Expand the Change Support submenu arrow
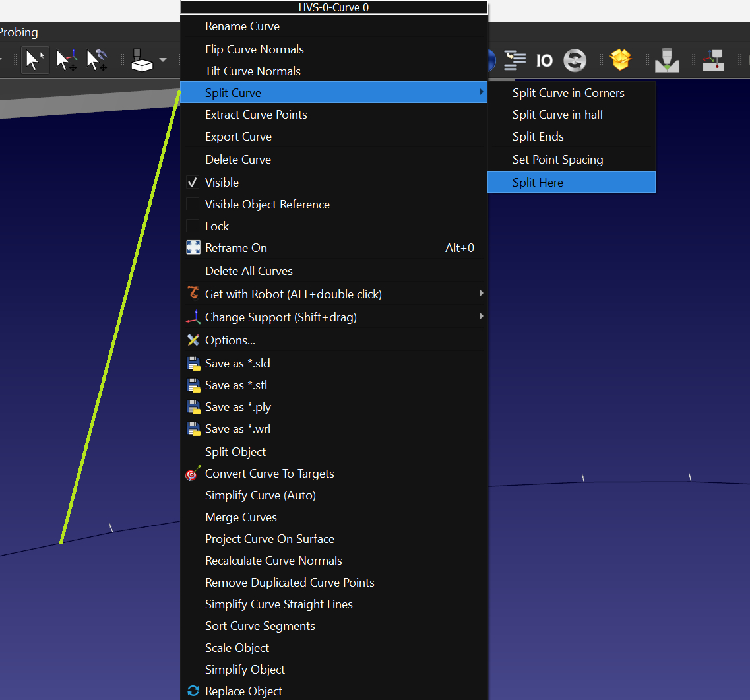The width and height of the screenshot is (750, 700). 481,317
